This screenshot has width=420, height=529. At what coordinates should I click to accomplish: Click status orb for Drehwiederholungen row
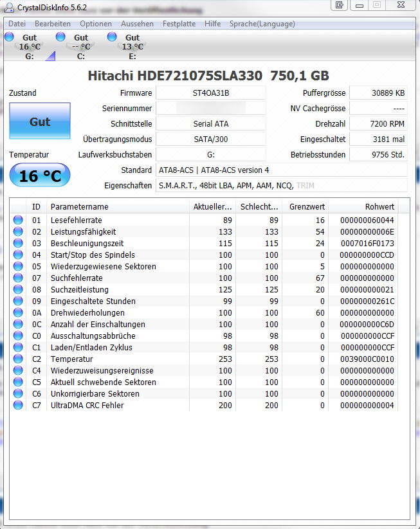pos(18,313)
